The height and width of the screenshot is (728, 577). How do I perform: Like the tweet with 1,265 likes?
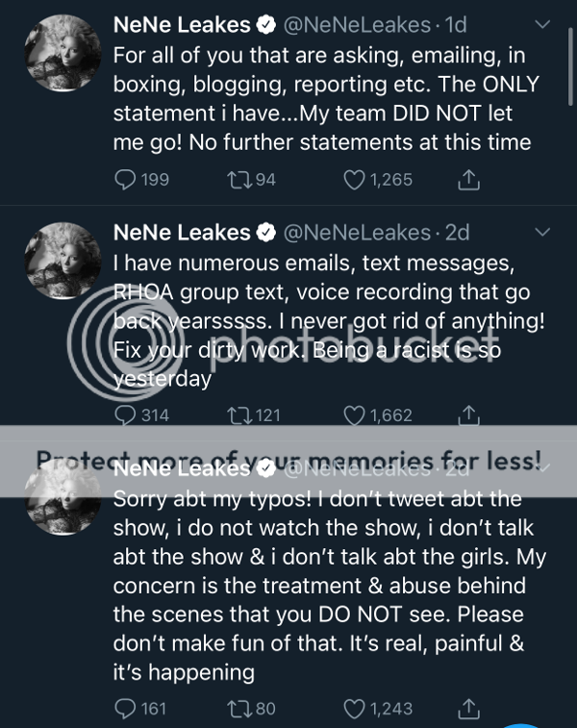tap(355, 180)
